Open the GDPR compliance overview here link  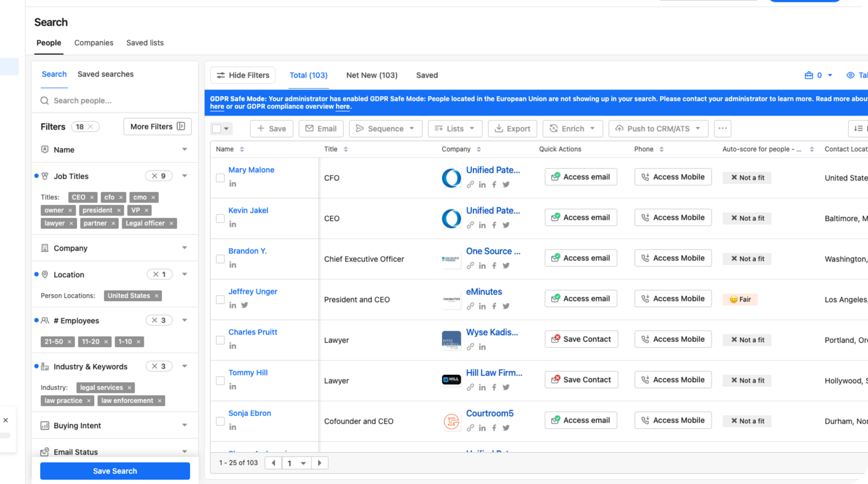(x=343, y=107)
